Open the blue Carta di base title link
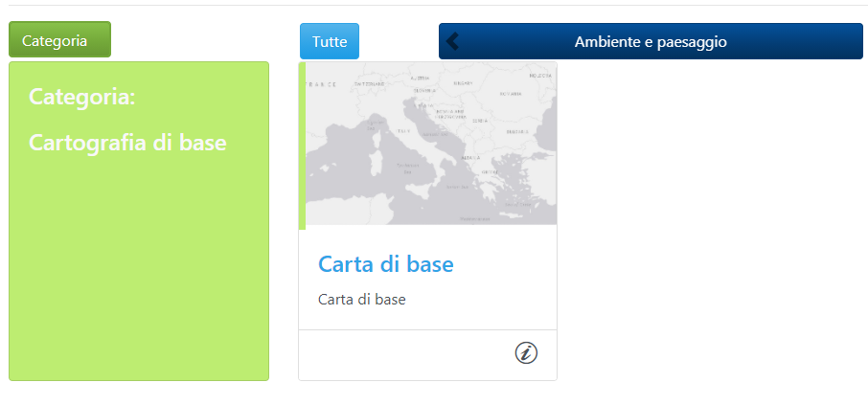The image size is (868, 405). pos(386,264)
